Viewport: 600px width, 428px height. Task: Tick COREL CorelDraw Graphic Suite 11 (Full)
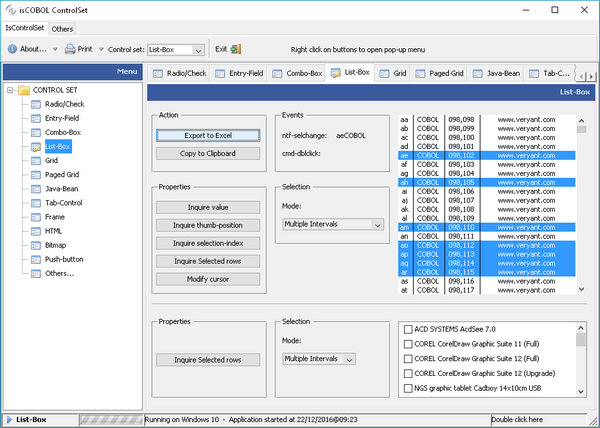point(407,344)
